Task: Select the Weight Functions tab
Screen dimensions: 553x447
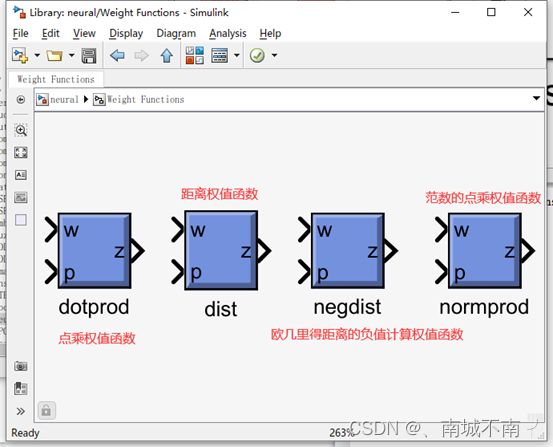Action: [56, 79]
